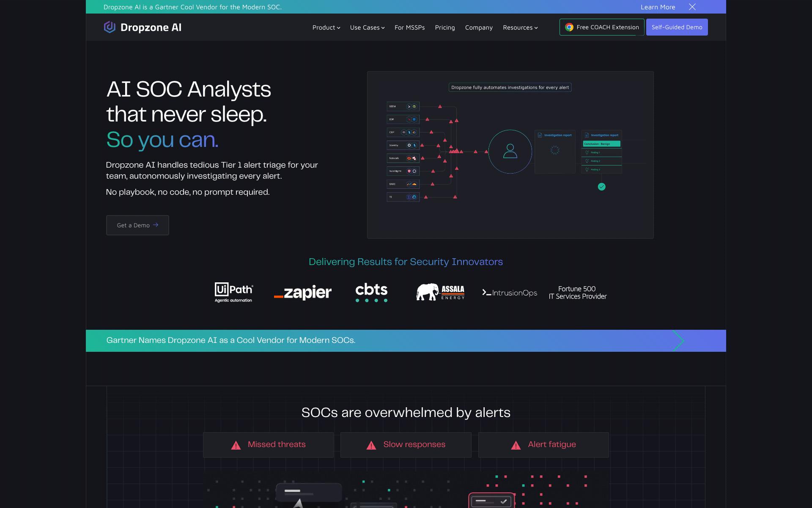Open the For MSSPs page
The image size is (812, 508).
click(409, 28)
